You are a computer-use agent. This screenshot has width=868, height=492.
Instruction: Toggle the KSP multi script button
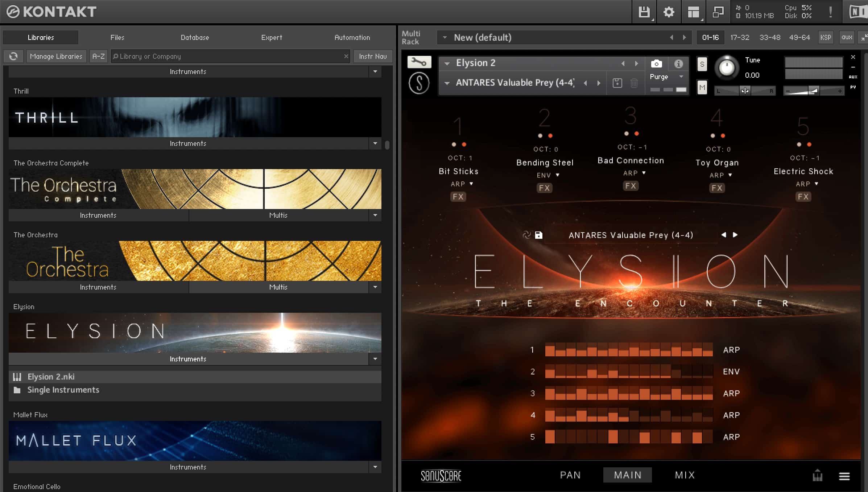[826, 37]
